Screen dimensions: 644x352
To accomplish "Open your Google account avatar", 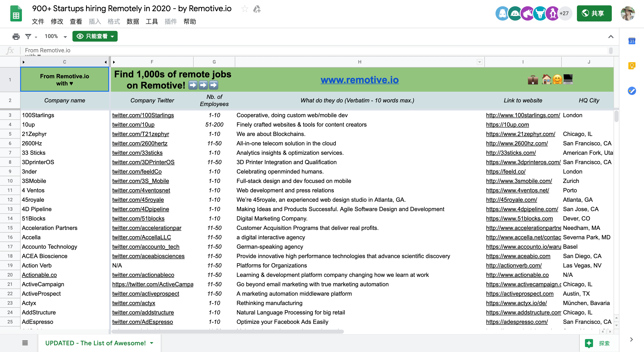I will click(628, 13).
